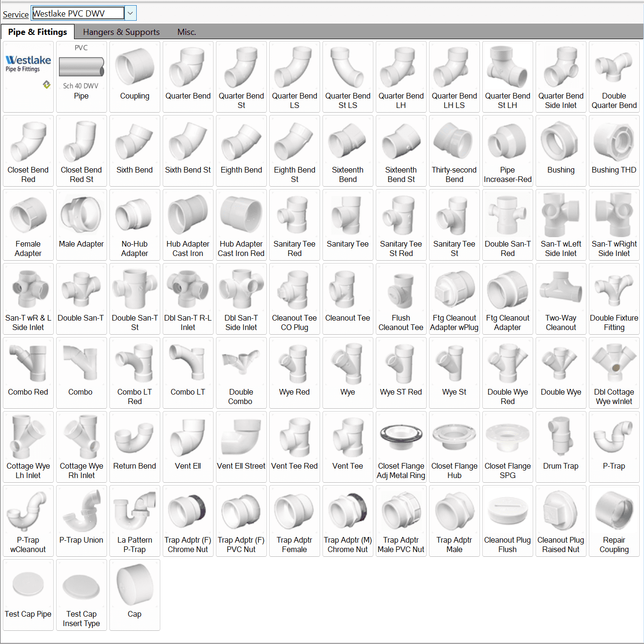Image resolution: width=644 pixels, height=644 pixels.
Task: Select the Dbl Cottage Wye wInlet icon
Action: pyautogui.click(x=614, y=372)
